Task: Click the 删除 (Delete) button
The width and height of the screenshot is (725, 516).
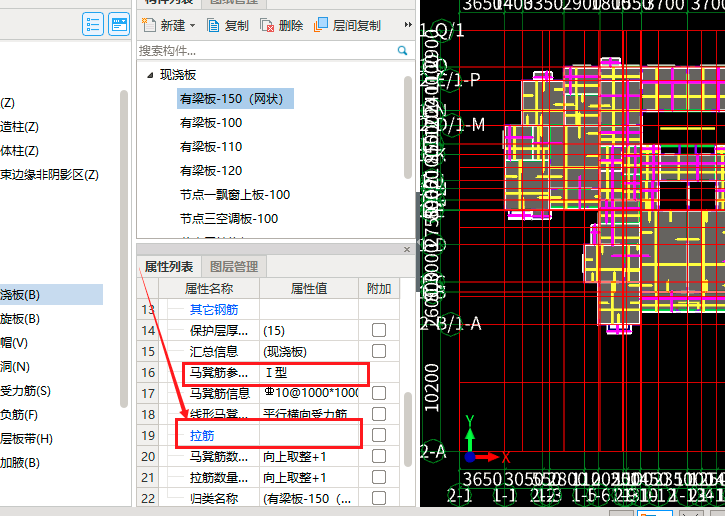Action: (282, 25)
